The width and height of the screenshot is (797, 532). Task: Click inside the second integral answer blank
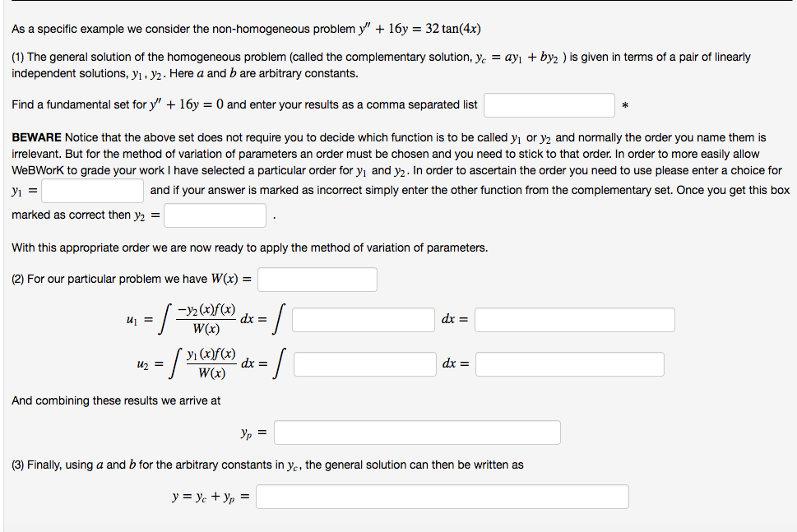(x=365, y=363)
